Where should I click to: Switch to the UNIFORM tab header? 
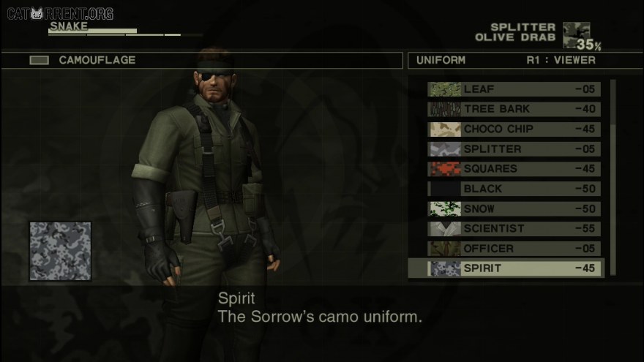click(441, 60)
